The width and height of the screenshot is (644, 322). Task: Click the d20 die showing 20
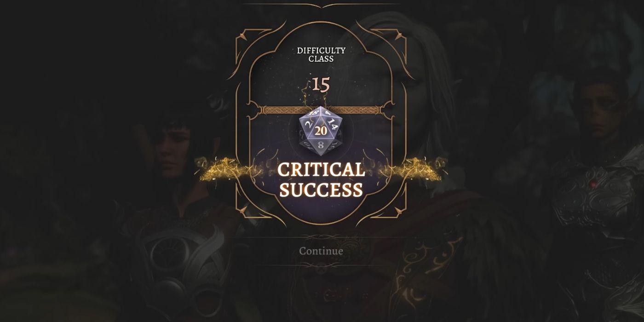click(x=321, y=131)
